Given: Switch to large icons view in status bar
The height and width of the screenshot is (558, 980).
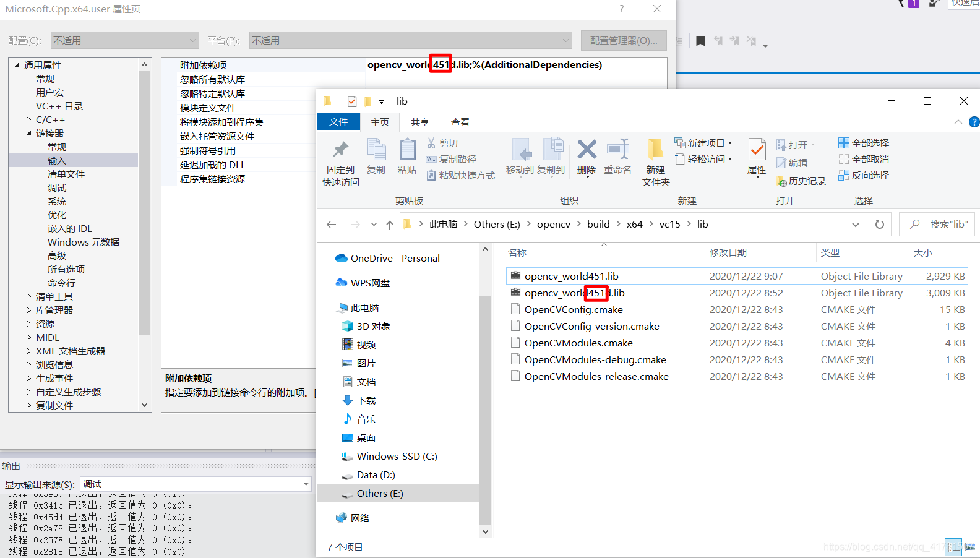Looking at the screenshot, I should [x=971, y=547].
